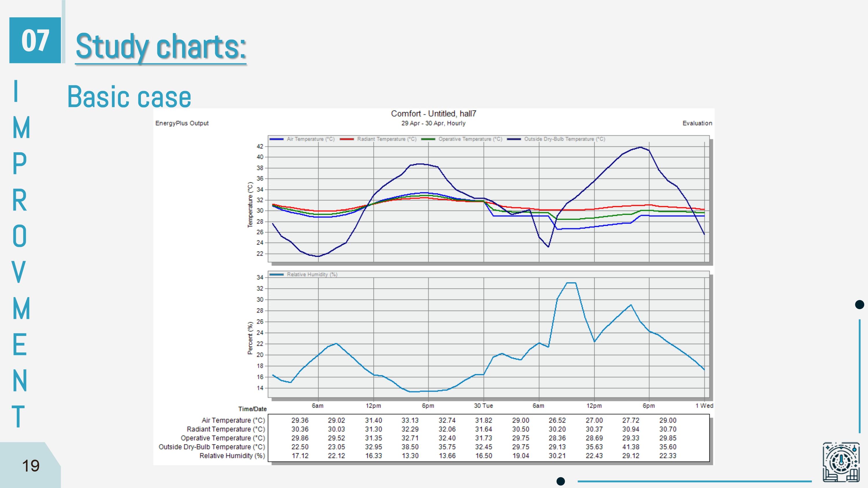Click the thermostat blueprint logo icon
The width and height of the screenshot is (868, 488).
[841, 461]
